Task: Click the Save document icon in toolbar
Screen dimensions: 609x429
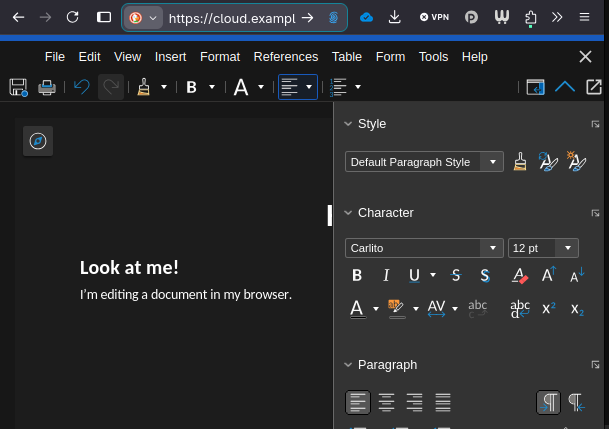Action: [x=18, y=87]
